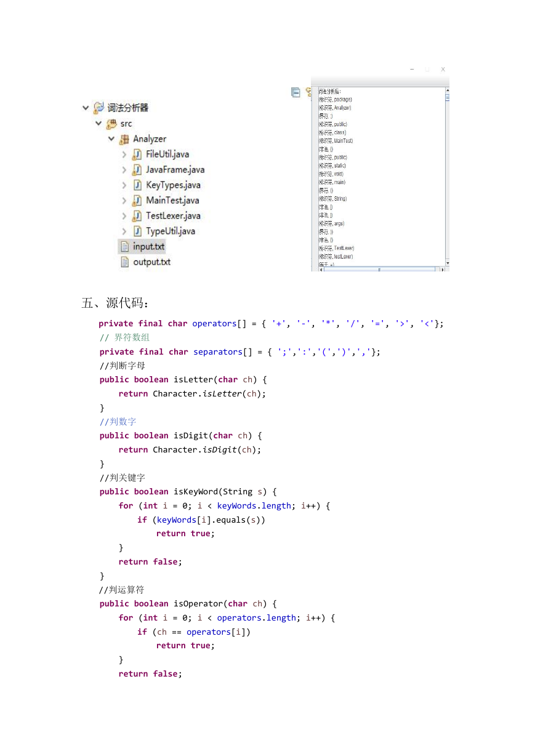Click the isKeyWord(String s) method signature
This screenshot has width=535, height=756.
(x=188, y=491)
